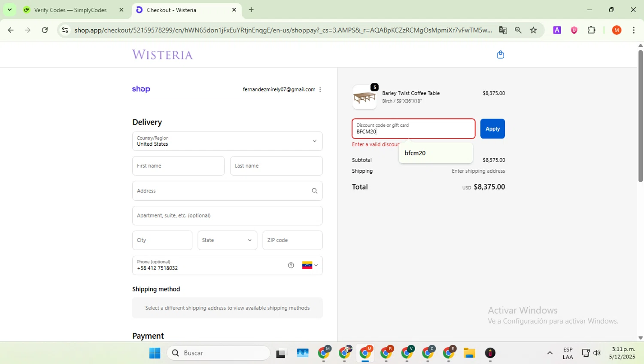Screen dimensions: 644x364
Task: Click the Barley Twist Coffee Table thumbnail
Action: point(365,97)
